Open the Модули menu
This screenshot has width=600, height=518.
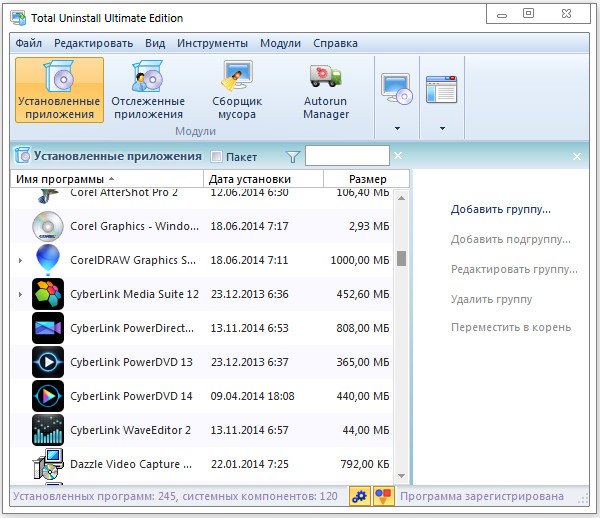280,43
